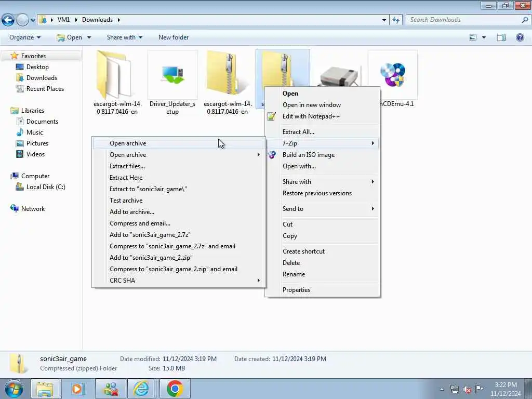Open Computer in the navigation pane
This screenshot has height=399, width=532.
point(35,176)
